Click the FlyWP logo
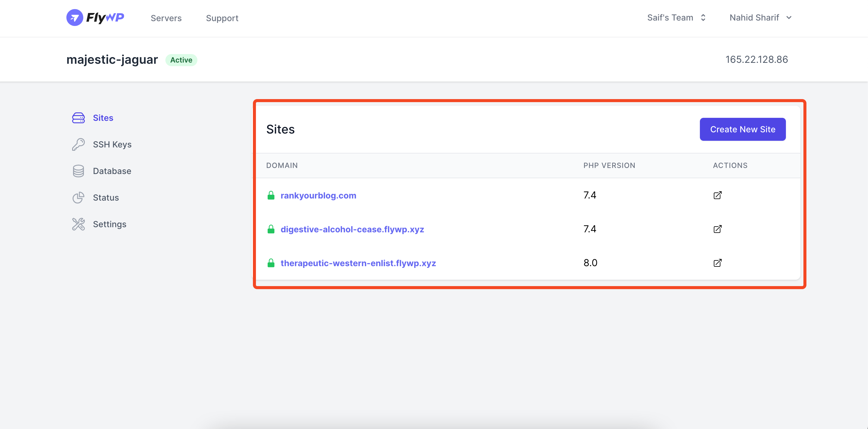 (x=95, y=18)
